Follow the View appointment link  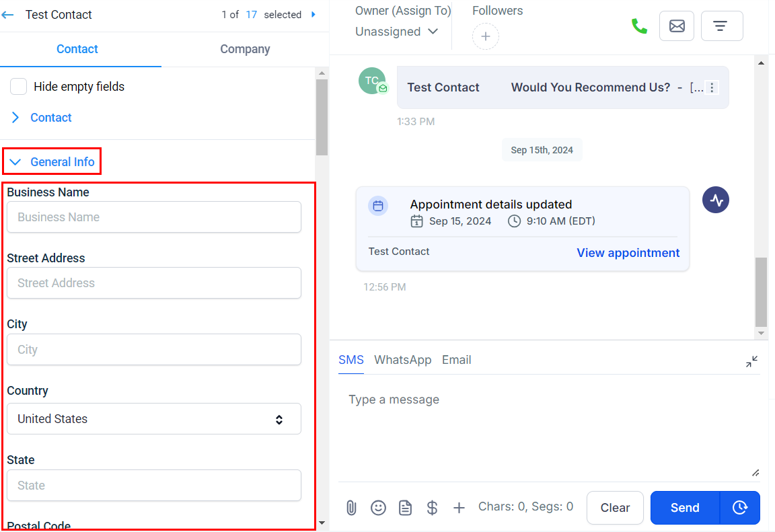click(x=628, y=253)
